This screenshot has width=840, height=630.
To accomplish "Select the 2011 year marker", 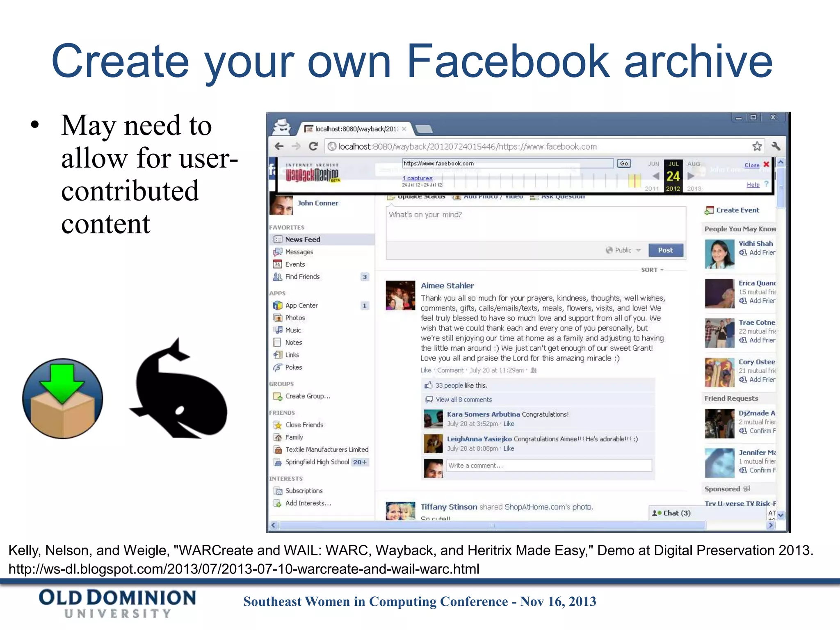I will (x=651, y=189).
